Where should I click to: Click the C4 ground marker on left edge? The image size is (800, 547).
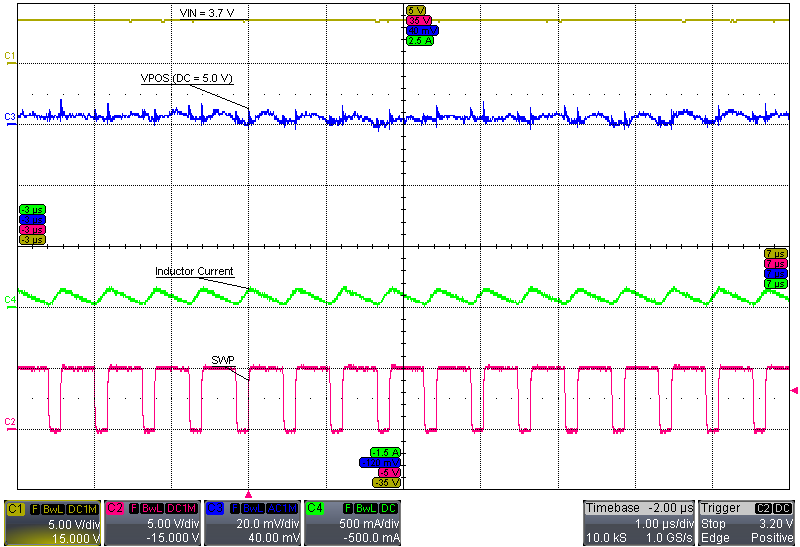[10, 299]
